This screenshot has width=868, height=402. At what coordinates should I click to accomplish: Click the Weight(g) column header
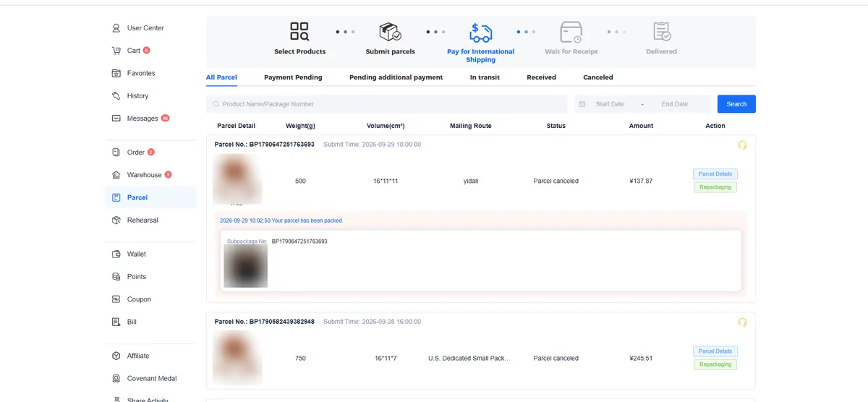(300, 126)
